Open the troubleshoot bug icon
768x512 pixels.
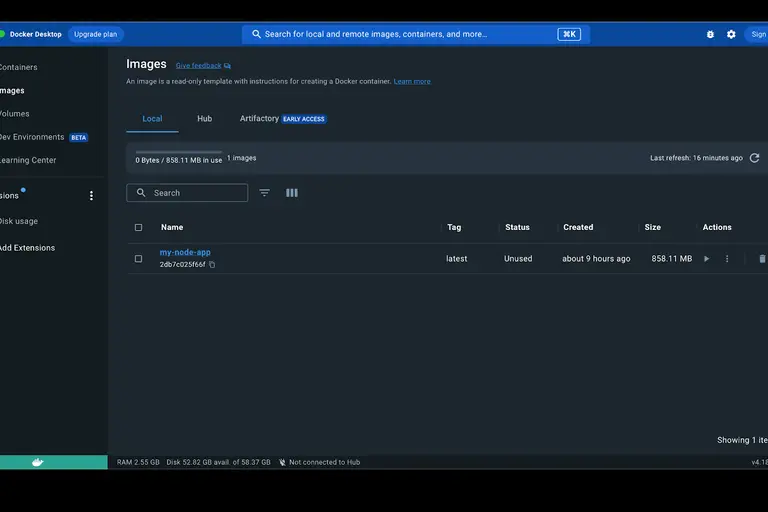tap(710, 34)
